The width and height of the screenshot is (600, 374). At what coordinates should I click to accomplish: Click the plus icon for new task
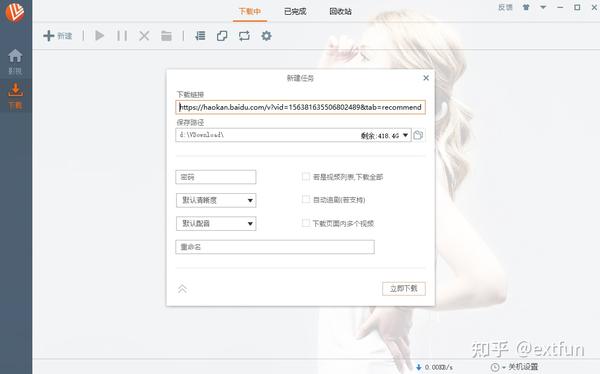coord(49,36)
